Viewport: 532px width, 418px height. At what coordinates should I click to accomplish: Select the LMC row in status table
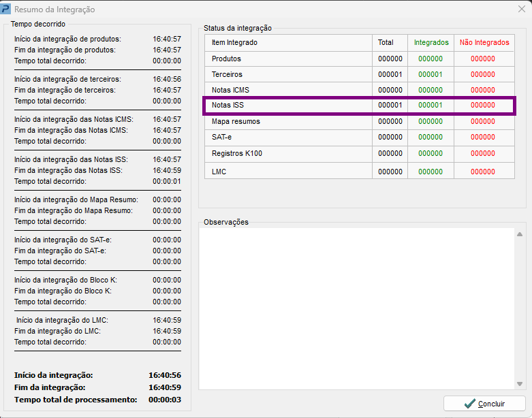coord(359,171)
